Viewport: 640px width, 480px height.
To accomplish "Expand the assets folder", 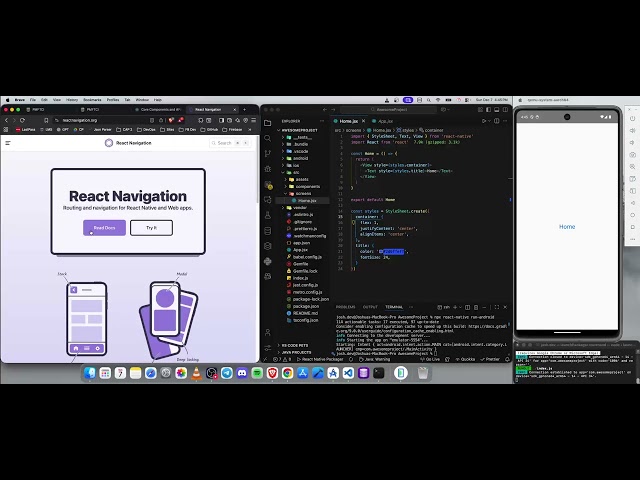I will click(302, 179).
